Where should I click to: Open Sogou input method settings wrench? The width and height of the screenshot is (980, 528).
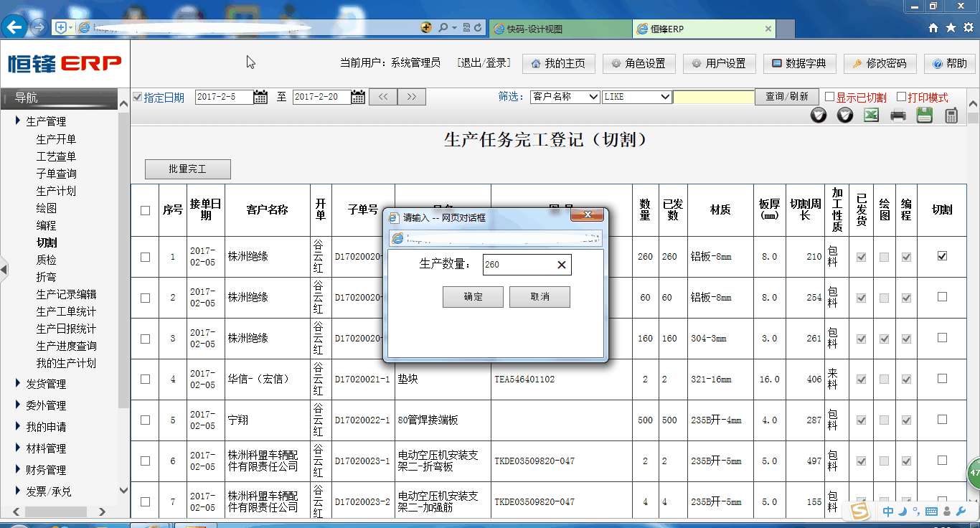click(961, 511)
